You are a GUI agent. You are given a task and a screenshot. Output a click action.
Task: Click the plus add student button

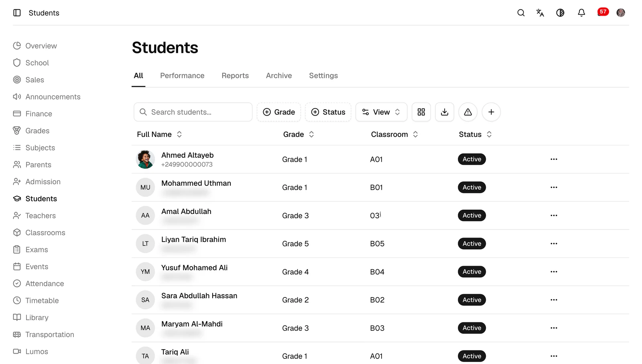click(491, 112)
